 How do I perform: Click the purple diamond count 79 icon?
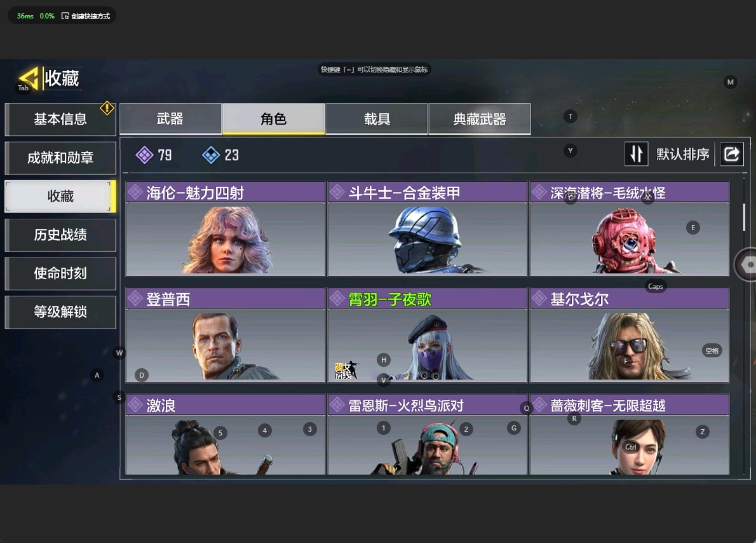pos(144,155)
